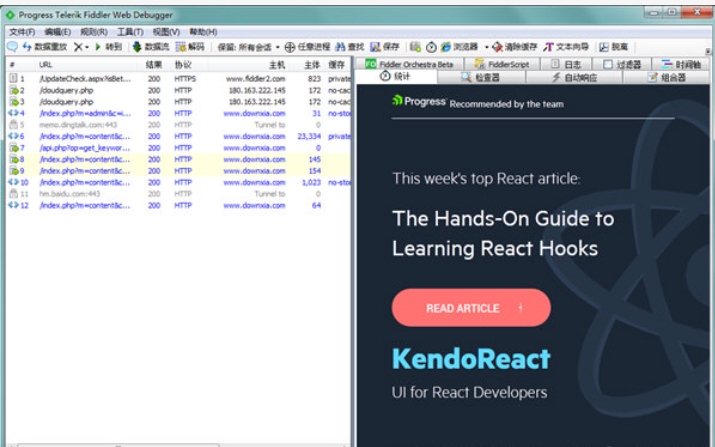The image size is (715, 447).
Task: Open the 规则(R) menu
Action: 94,32
